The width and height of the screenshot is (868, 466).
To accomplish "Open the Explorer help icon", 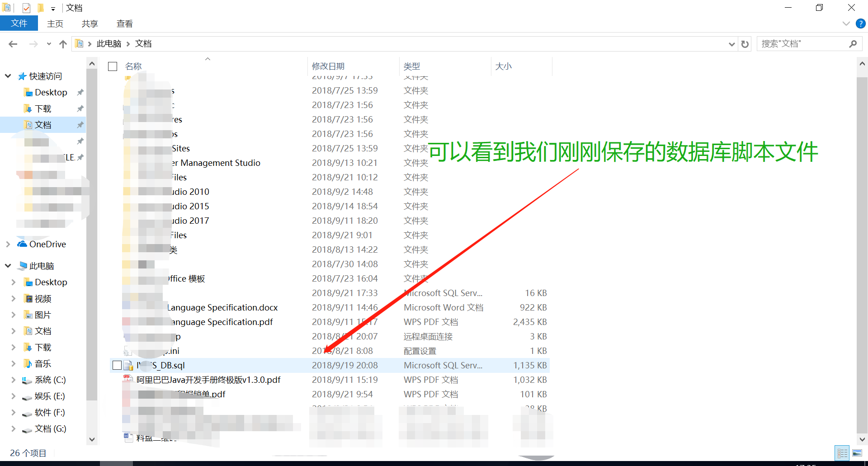I will [861, 24].
